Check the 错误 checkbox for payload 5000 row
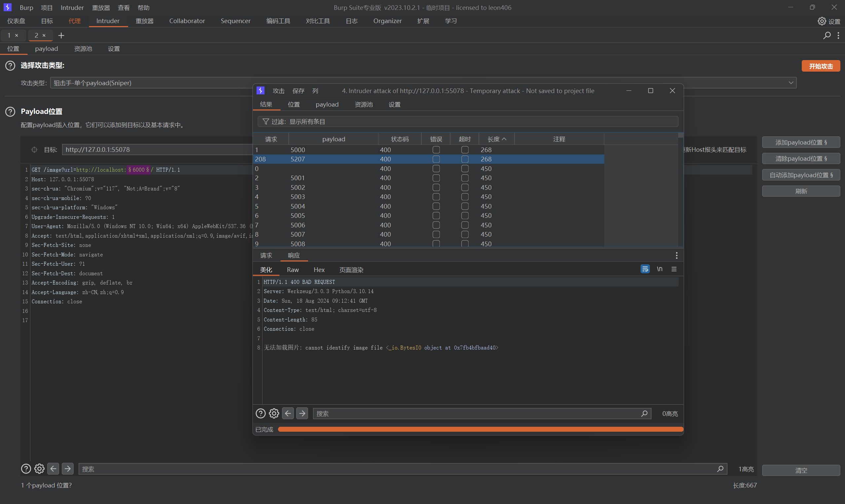 [x=436, y=150]
